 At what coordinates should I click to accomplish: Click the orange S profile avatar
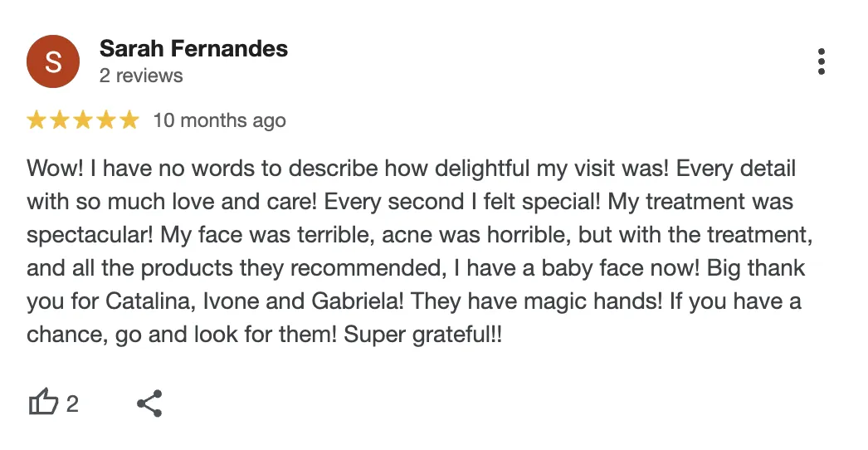click(53, 61)
